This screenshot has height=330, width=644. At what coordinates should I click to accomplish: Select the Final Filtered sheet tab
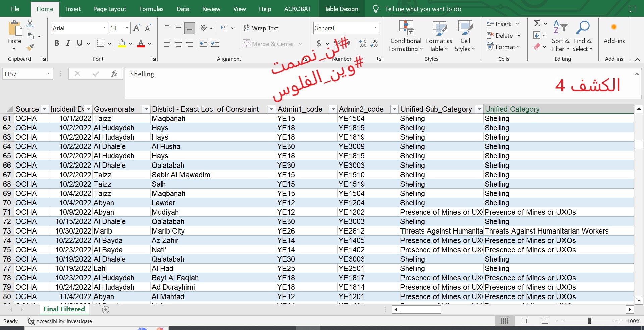(x=64, y=309)
